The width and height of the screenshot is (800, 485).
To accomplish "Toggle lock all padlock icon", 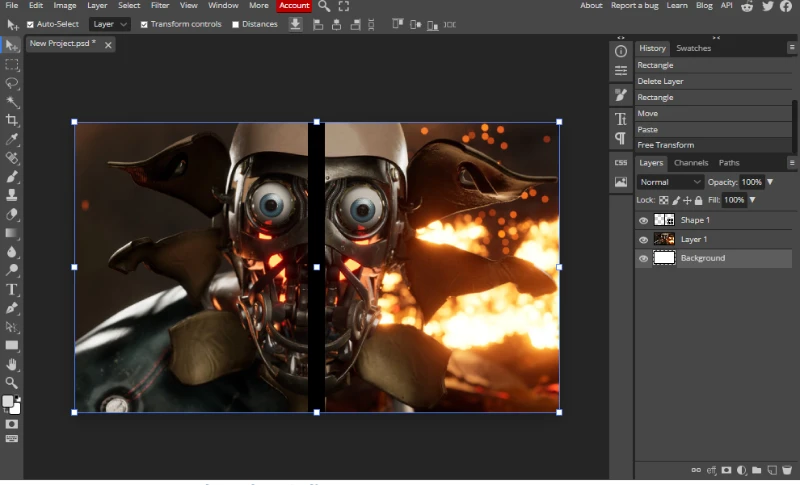I will coord(698,200).
